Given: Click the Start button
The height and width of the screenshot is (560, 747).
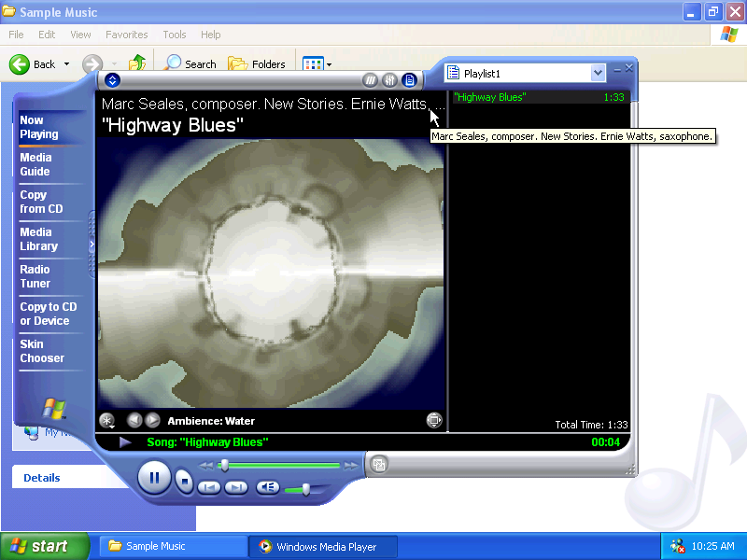Looking at the screenshot, I should [x=44, y=546].
